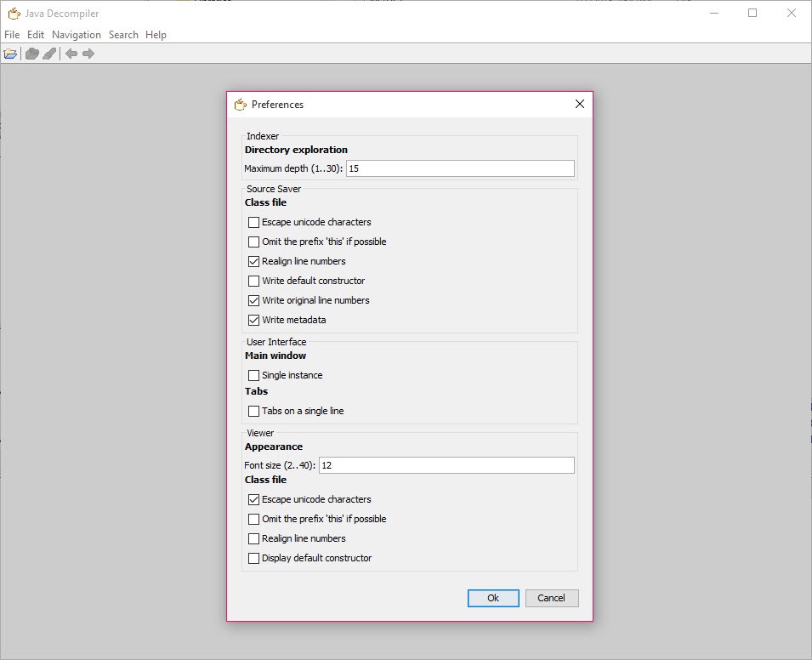Uncheck Escape unicode characters under Viewer
The height and width of the screenshot is (660, 812).
tap(253, 499)
